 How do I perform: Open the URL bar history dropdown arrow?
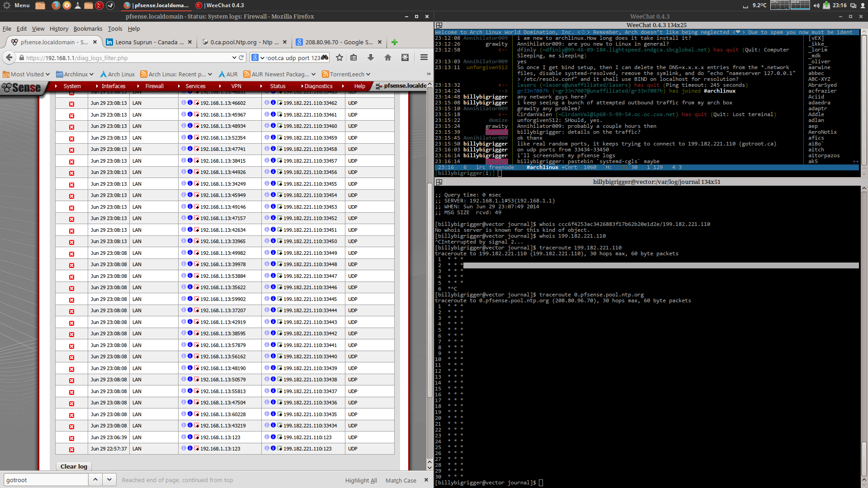click(x=234, y=57)
